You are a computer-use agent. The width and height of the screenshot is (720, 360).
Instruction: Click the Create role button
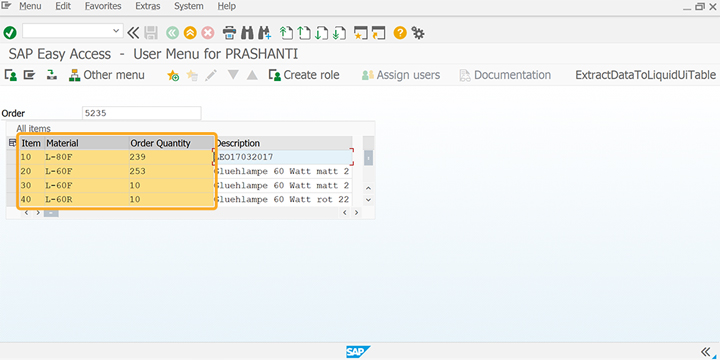click(x=304, y=75)
